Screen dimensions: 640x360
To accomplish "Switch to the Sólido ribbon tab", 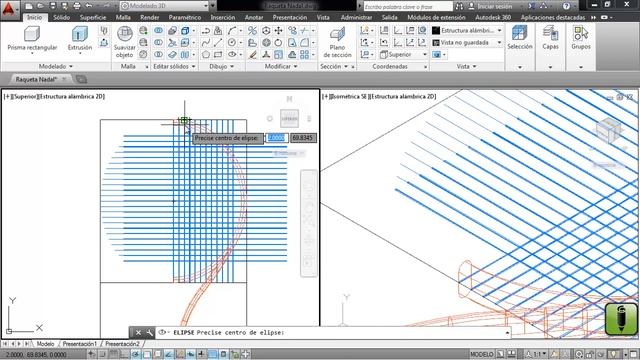I will 62,18.
